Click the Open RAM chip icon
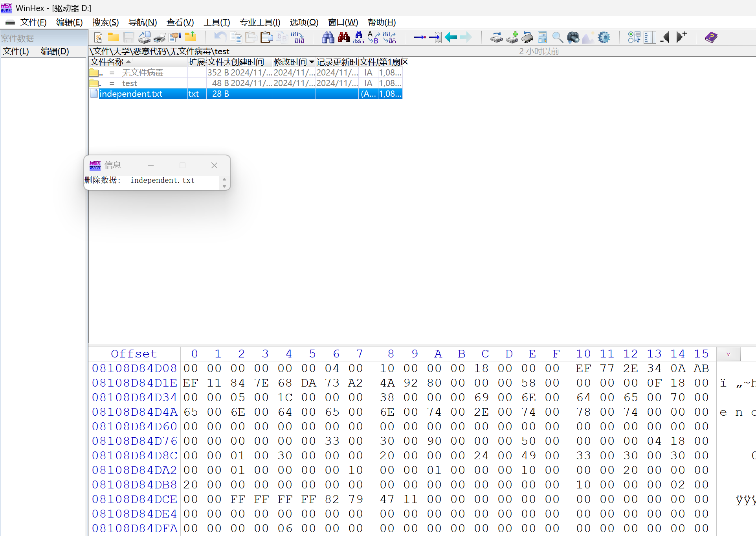 [x=527, y=38]
